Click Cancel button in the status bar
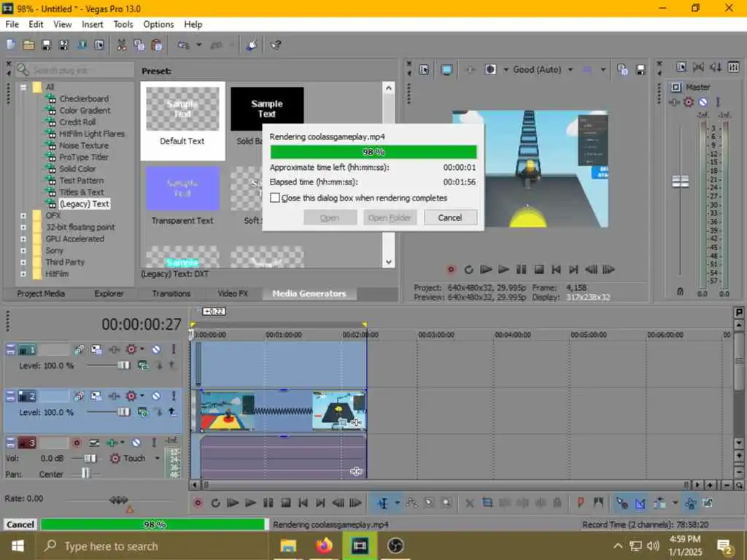Viewport: 747px width, 560px height. 20,524
